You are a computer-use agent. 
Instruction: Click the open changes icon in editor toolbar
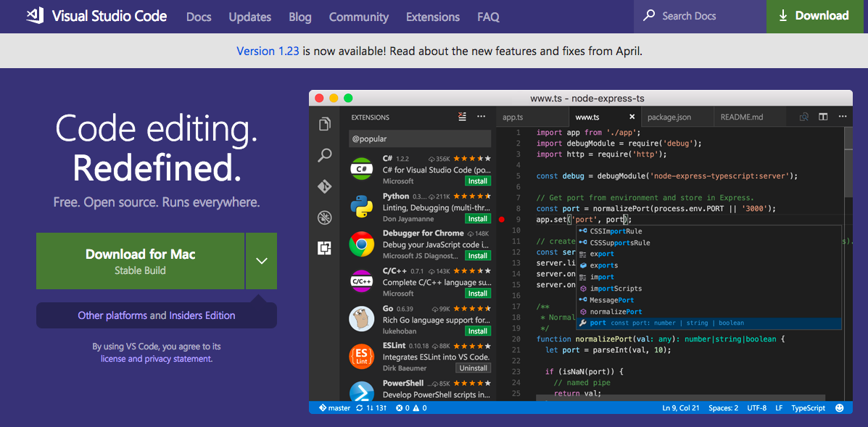coord(804,117)
